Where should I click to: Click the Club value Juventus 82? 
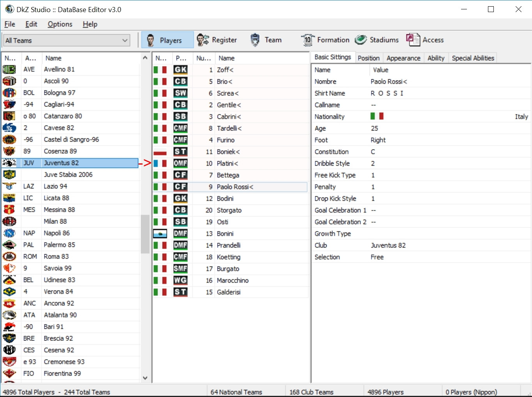pos(388,245)
